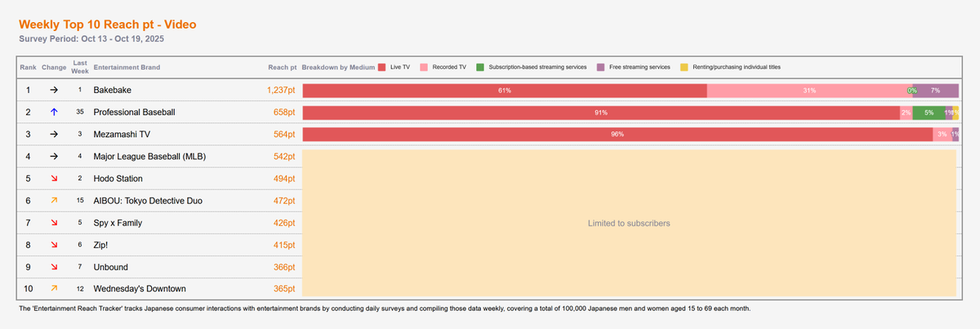980x329 pixels.
Task: Select the Professional Baseball brand name
Action: pos(134,112)
